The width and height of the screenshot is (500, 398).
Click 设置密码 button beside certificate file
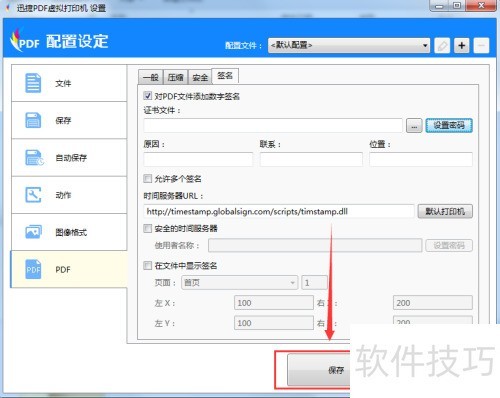[x=449, y=126]
